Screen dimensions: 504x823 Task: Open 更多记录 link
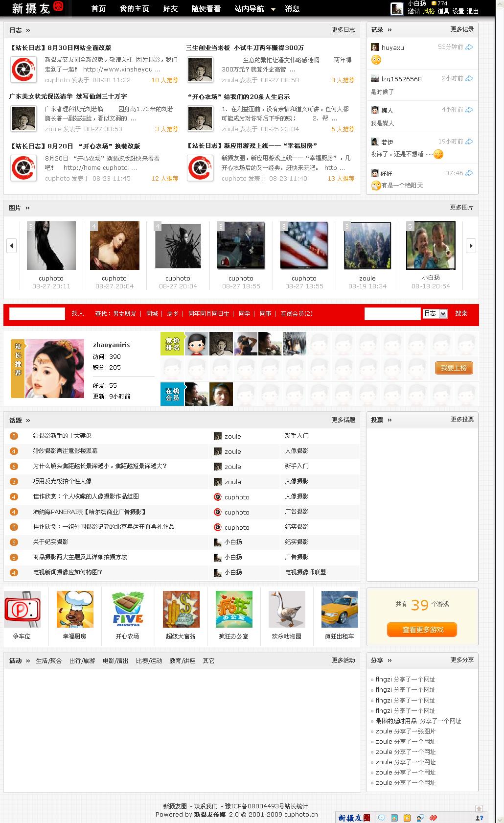(x=462, y=29)
